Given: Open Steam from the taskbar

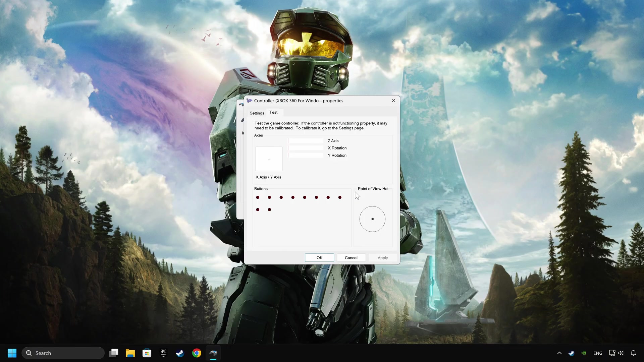Looking at the screenshot, I should pos(180,353).
